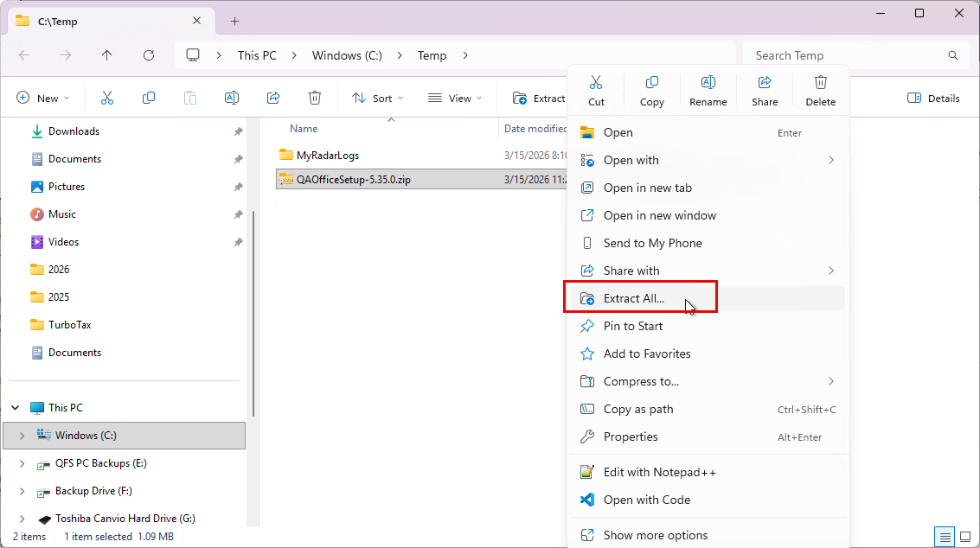Unpin Downloads from Quick access
The image size is (980, 548).
(238, 131)
